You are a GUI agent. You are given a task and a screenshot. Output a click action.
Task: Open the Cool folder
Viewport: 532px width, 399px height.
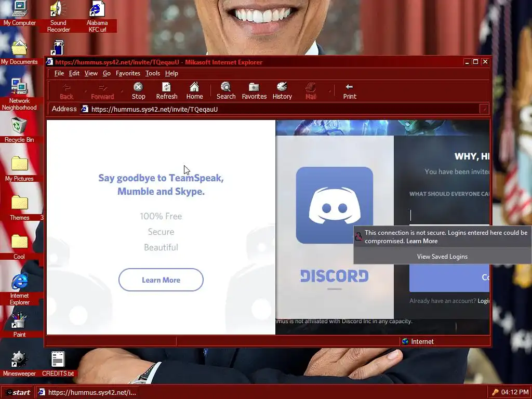pos(19,247)
